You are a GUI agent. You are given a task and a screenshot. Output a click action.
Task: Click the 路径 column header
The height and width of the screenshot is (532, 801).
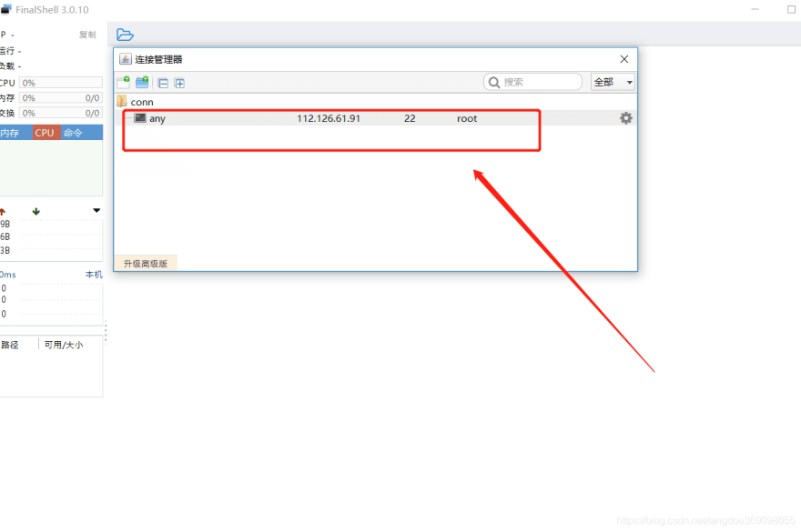[x=10, y=345]
